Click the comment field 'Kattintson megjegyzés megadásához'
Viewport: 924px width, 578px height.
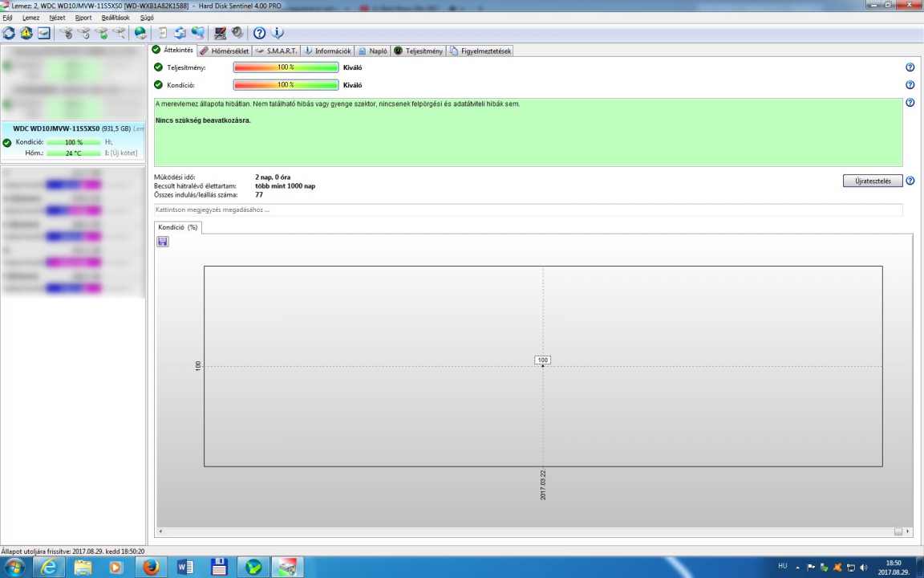pos(528,210)
